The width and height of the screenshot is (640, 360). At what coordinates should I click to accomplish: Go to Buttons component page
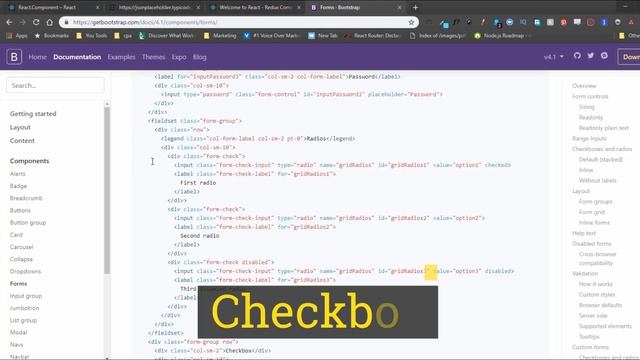click(x=20, y=211)
